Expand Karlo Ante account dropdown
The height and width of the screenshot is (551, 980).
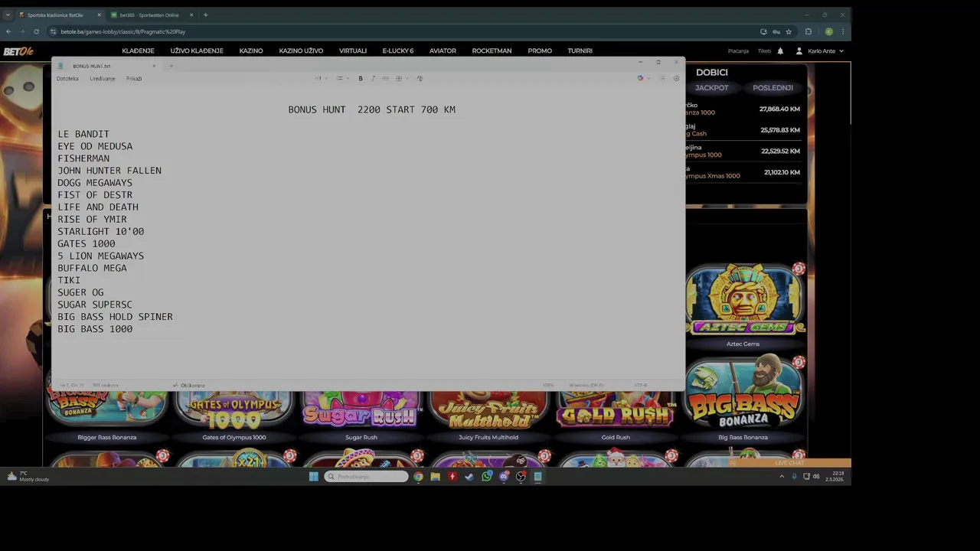pos(820,51)
